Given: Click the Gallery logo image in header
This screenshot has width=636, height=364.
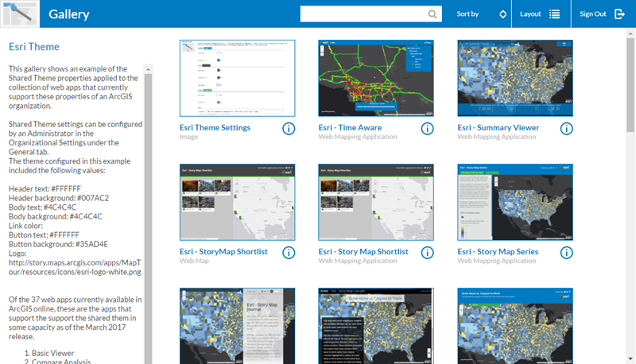Looking at the screenshot, I should click(x=20, y=14).
